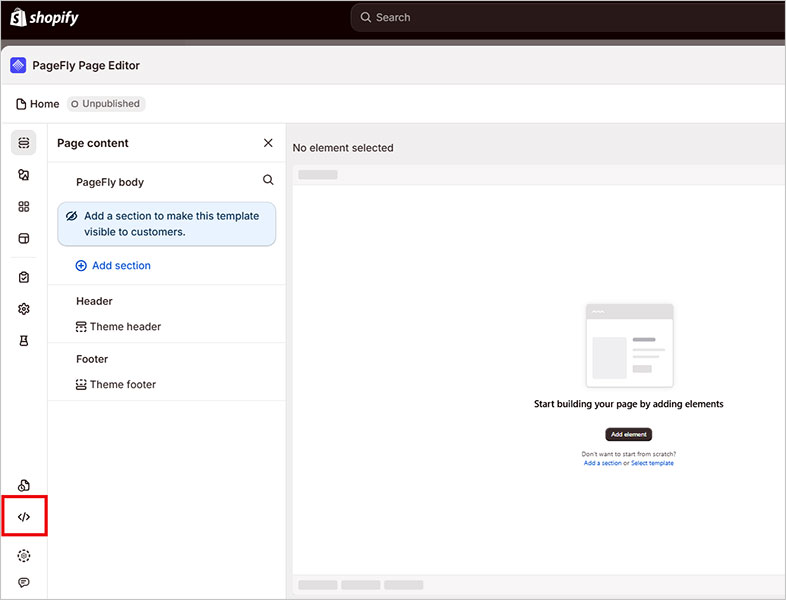Image resolution: width=786 pixels, height=600 pixels.
Task: Open custom code editor icon
Action: [x=24, y=517]
